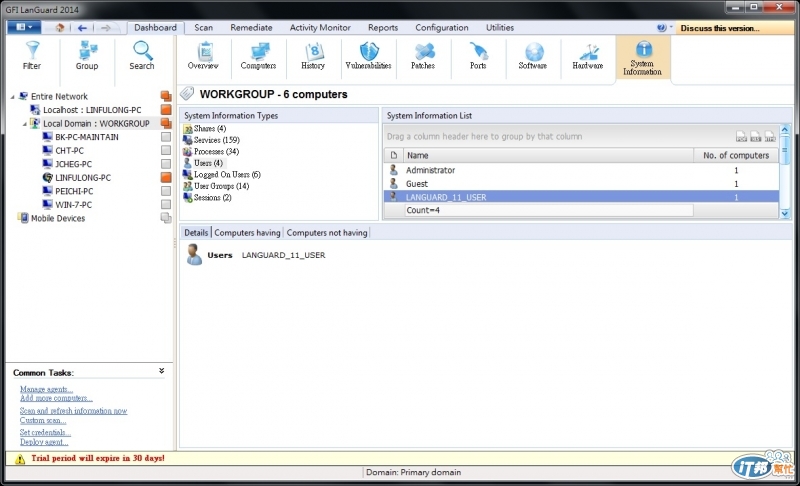Select User Groups (14) type
800x486 pixels.
[x=221, y=186]
